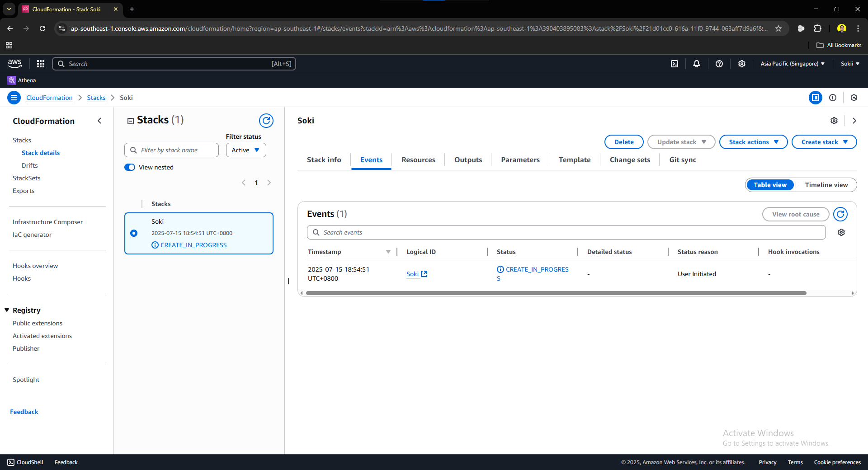The width and height of the screenshot is (868, 470).
Task: Open Chrome profile avatar
Action: (x=841, y=28)
